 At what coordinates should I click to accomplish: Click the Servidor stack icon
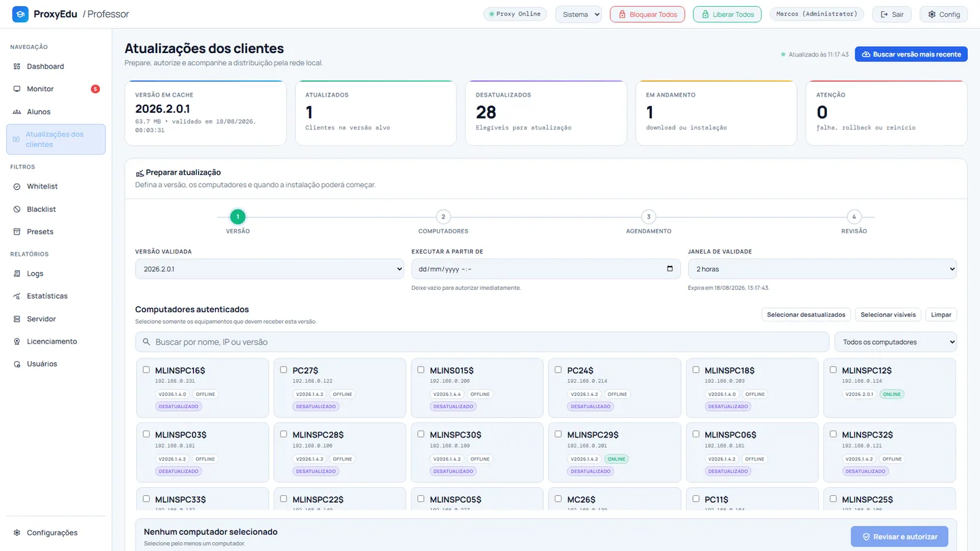[17, 319]
